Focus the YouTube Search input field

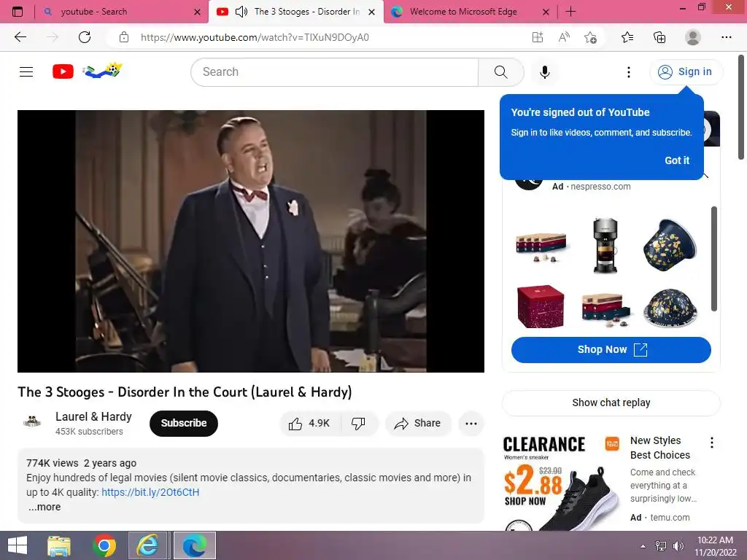(334, 72)
